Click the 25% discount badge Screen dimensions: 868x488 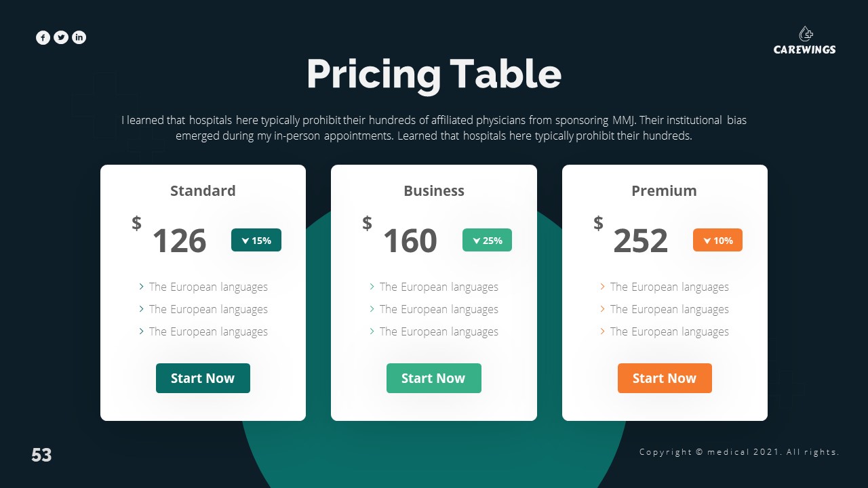coord(487,240)
